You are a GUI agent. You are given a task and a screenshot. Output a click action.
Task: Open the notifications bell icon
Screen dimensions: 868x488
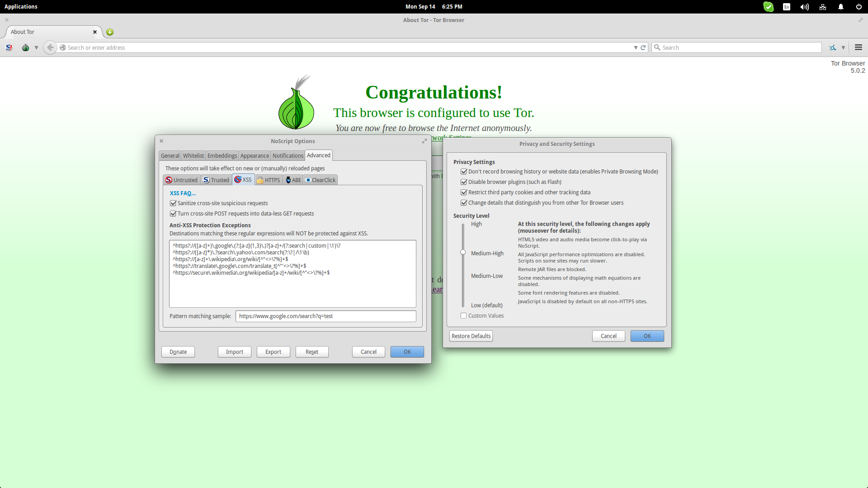841,7
